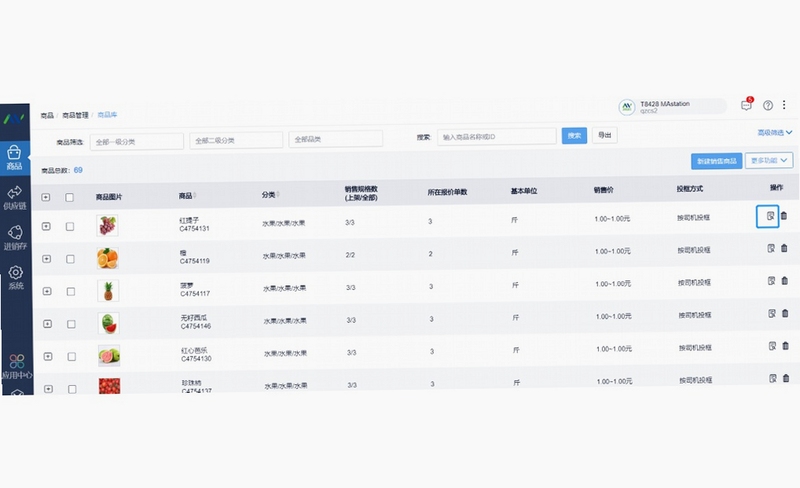Screen dimensions: 800x488
Task: Click the trash icon for 菠萝 C4754117
Action: point(785,281)
